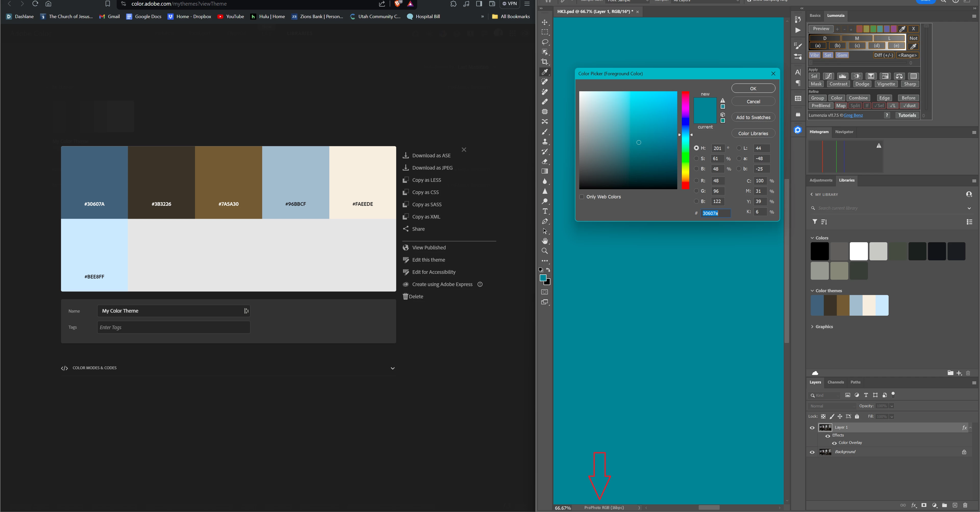The image size is (980, 512).
Task: Select the Type tool
Action: (545, 211)
